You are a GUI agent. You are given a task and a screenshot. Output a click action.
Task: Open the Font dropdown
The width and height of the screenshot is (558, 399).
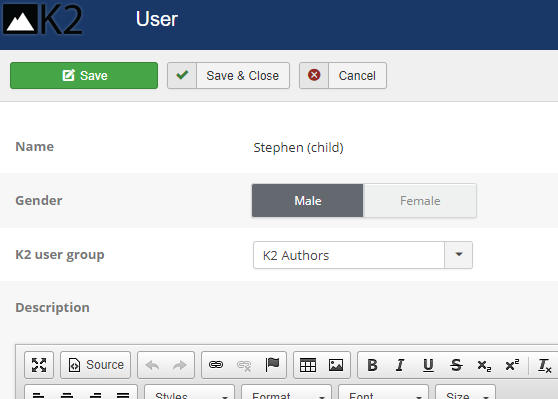pos(383,392)
